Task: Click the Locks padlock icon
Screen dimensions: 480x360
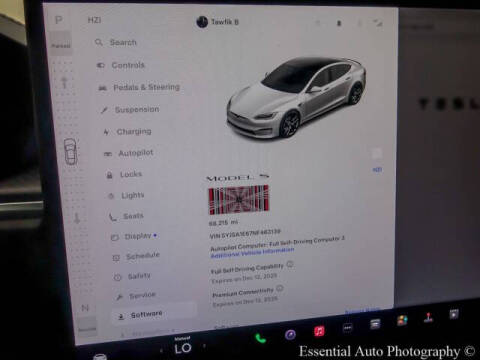Action: (x=109, y=175)
